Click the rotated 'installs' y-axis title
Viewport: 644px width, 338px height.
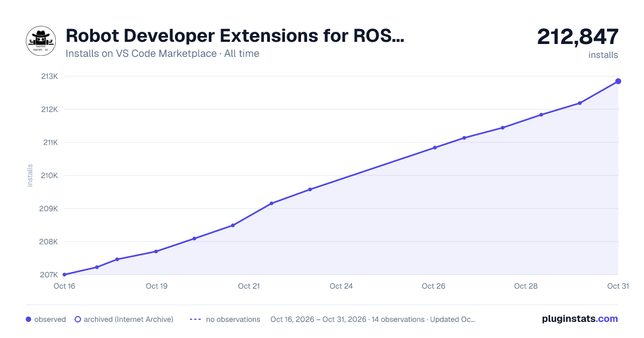coord(30,175)
